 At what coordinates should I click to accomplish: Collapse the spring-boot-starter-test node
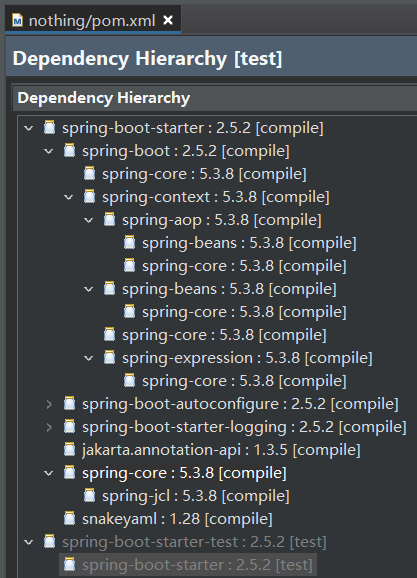[x=29, y=542]
